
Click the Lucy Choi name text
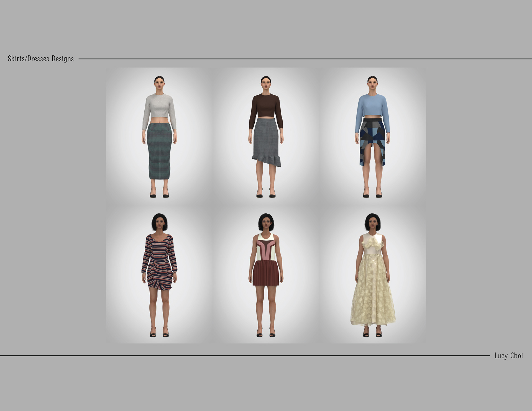509,356
